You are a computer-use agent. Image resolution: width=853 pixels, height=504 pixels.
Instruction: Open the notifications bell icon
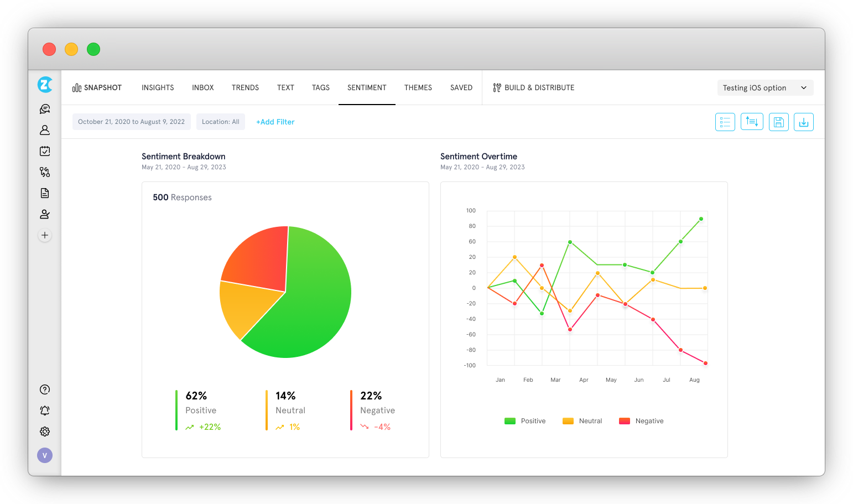point(45,410)
